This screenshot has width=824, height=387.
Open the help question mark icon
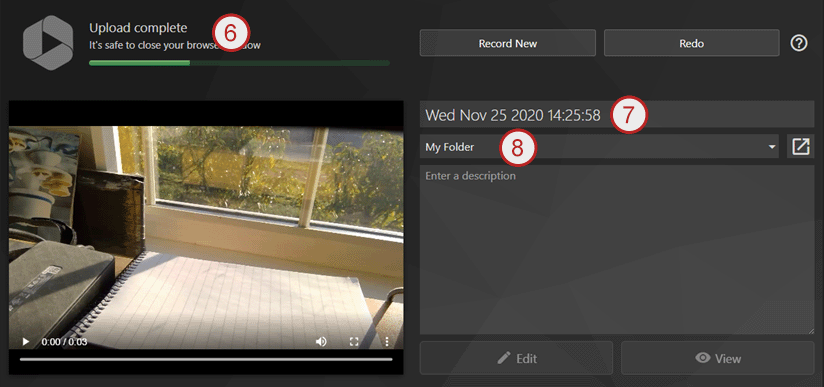799,43
